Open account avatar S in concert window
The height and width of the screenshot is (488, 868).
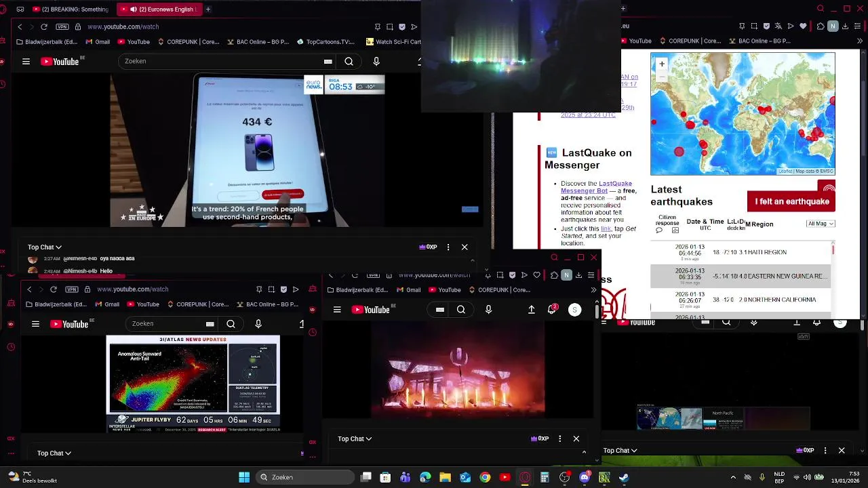click(x=574, y=310)
